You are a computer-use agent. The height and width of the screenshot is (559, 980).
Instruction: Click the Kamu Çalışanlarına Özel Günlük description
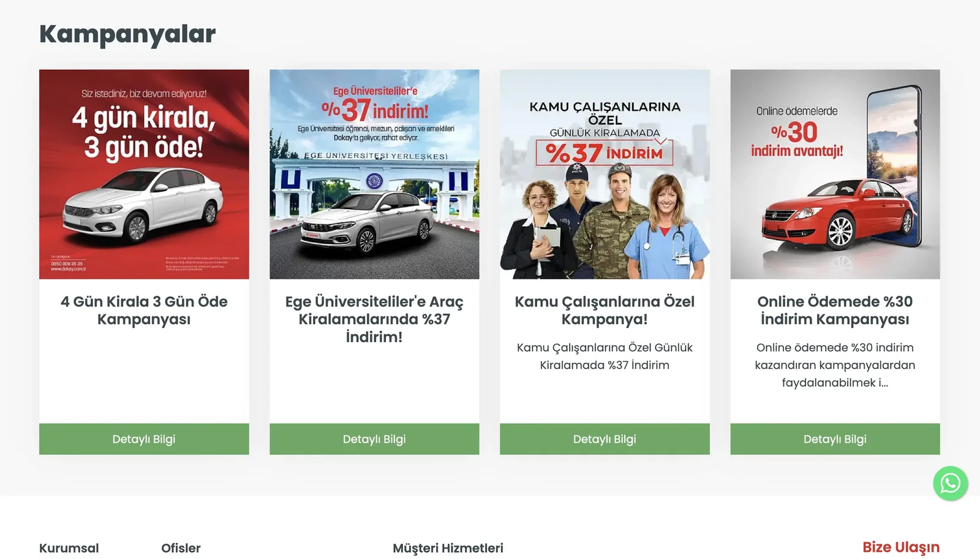click(x=605, y=356)
